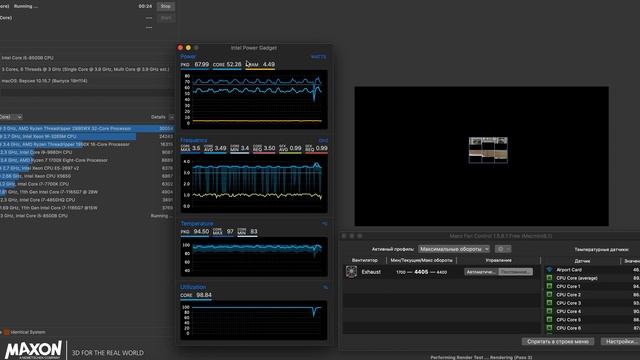Select Intel Core i9-9880H ranking row

click(x=87, y=152)
